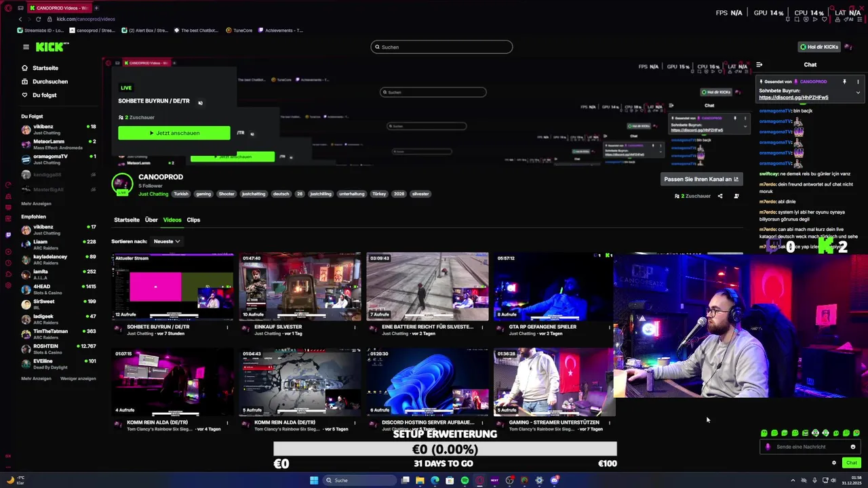The width and height of the screenshot is (868, 488).
Task: Expand Mehr Anzeigen under Du Folgst
Action: tap(36, 203)
